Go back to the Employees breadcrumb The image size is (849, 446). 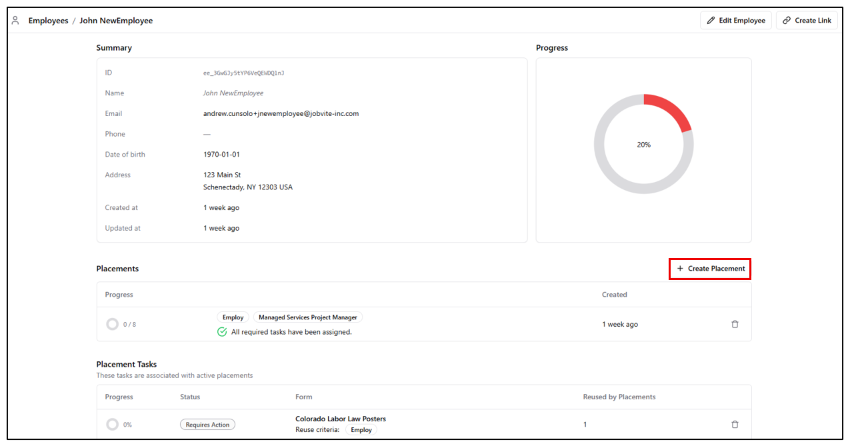[47, 20]
